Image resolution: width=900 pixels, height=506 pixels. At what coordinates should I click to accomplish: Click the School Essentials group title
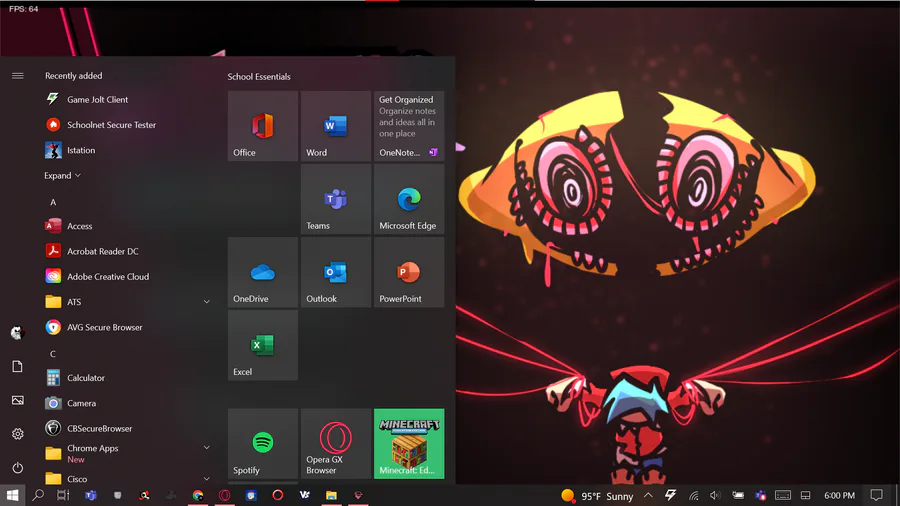click(x=259, y=76)
